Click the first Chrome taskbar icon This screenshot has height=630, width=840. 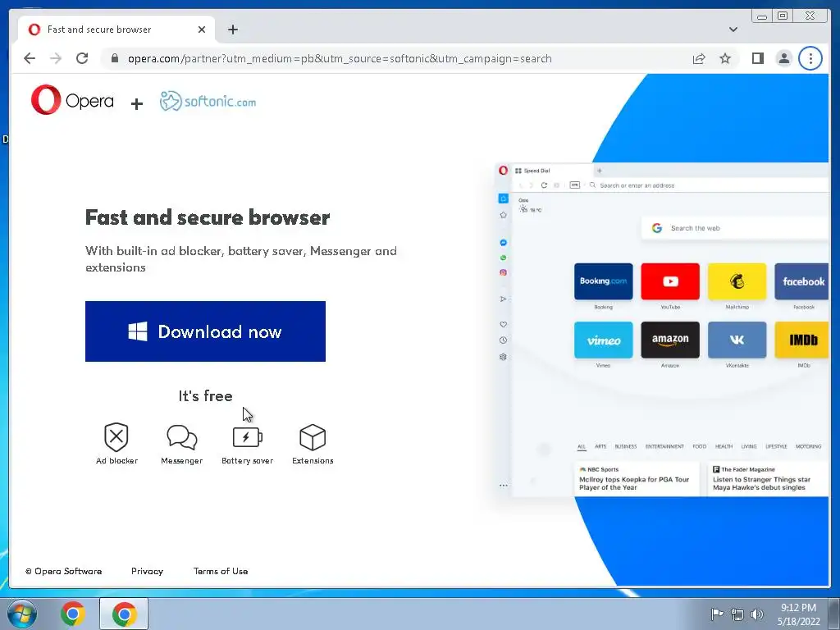pos(73,614)
